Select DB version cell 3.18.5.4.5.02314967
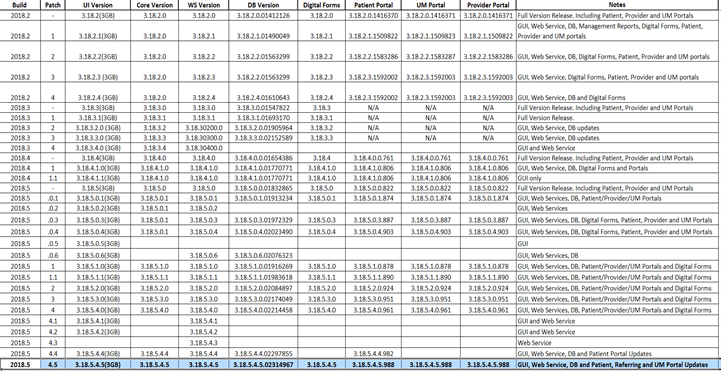Screen dimensions: 721x371 263,365
